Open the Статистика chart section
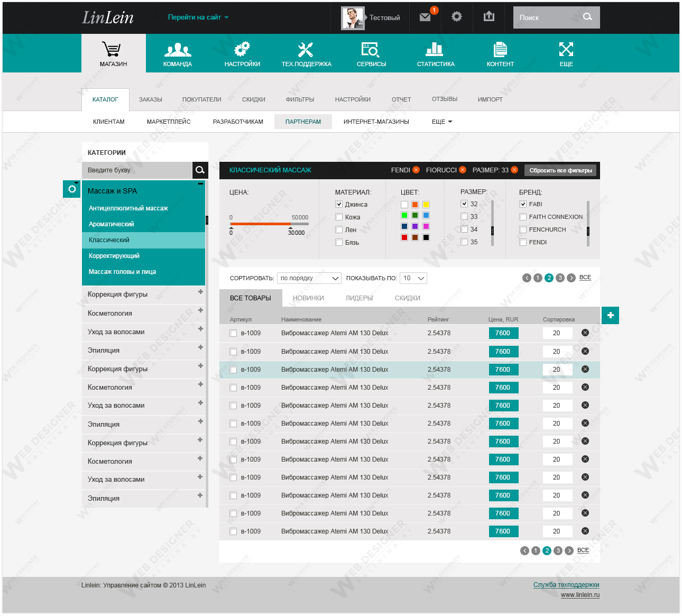The width and height of the screenshot is (682, 616). pos(436,53)
